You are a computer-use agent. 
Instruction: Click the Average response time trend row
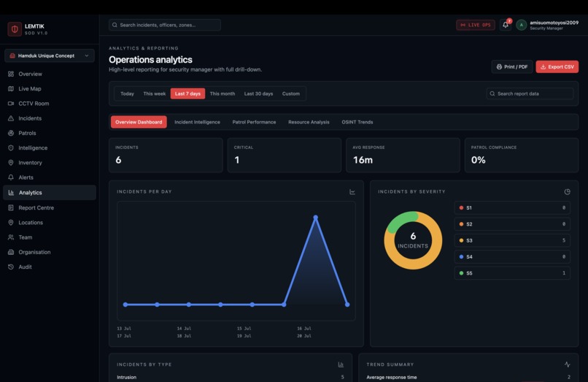[x=468, y=377]
